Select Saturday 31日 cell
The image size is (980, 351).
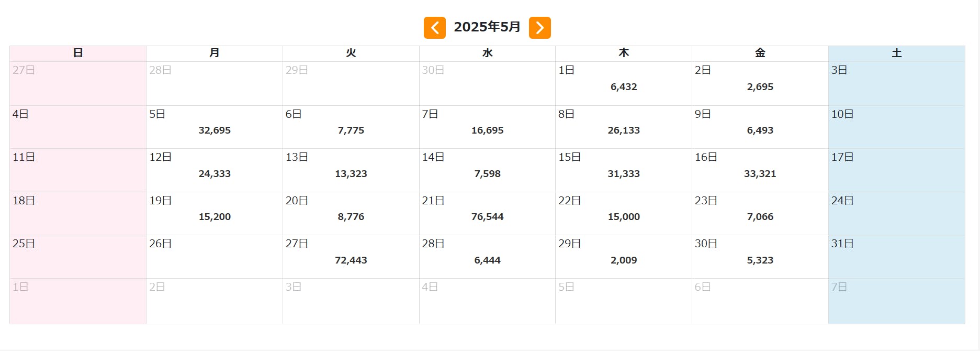point(896,257)
